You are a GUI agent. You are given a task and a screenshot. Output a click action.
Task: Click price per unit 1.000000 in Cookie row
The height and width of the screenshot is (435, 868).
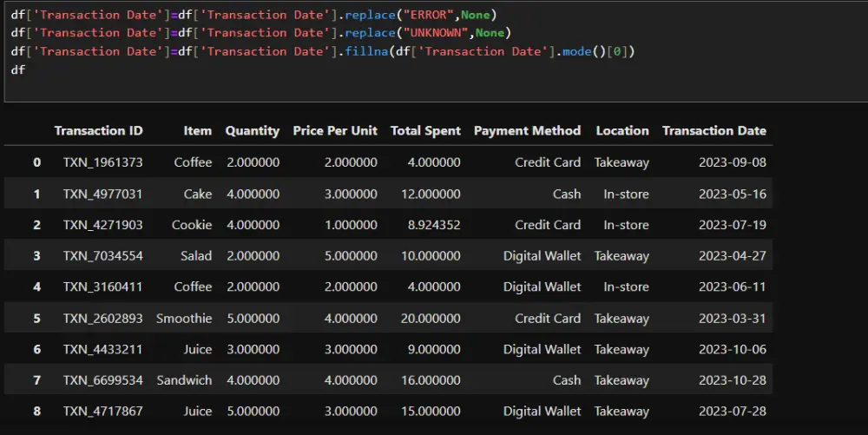pos(351,225)
